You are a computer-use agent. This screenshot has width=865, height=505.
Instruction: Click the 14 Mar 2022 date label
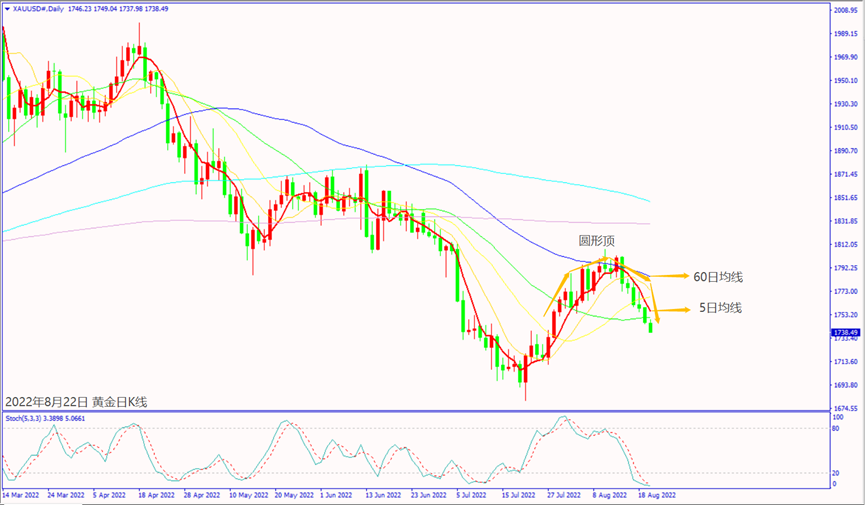click(x=23, y=494)
